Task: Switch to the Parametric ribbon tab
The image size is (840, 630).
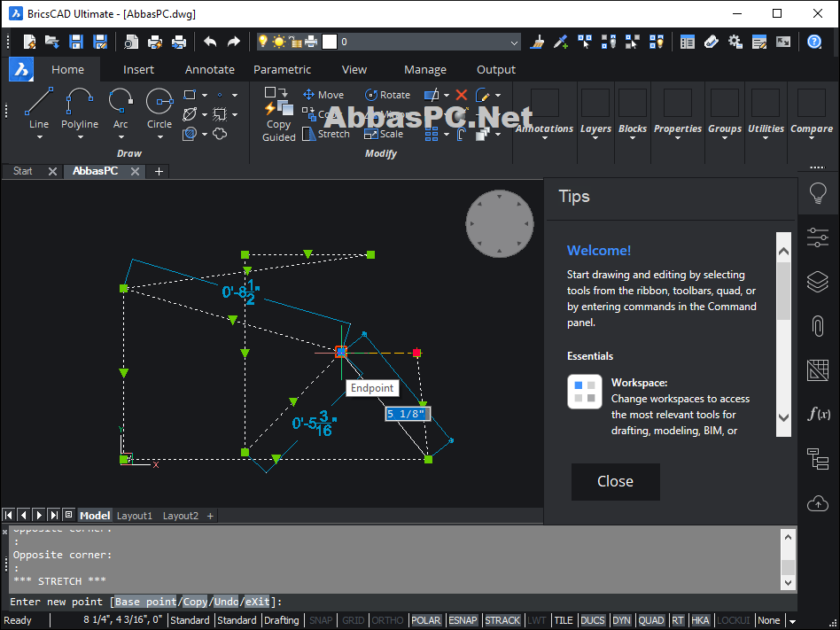Action: [283, 70]
